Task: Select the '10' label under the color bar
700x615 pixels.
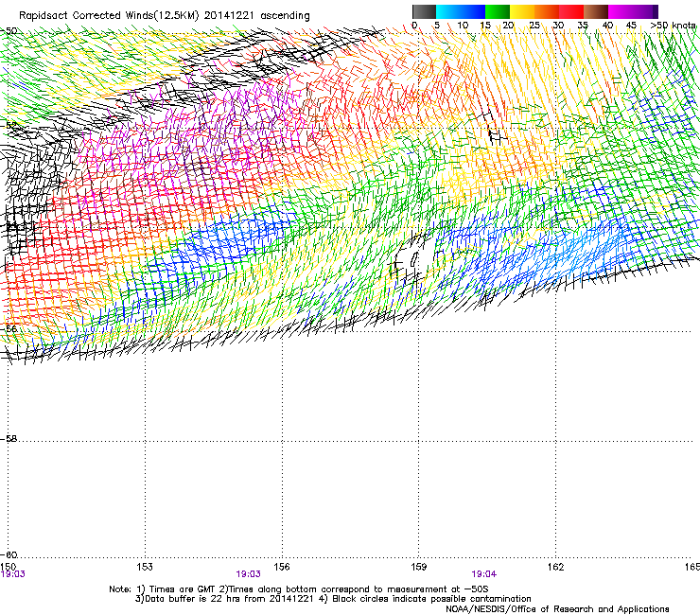Action: (x=463, y=26)
